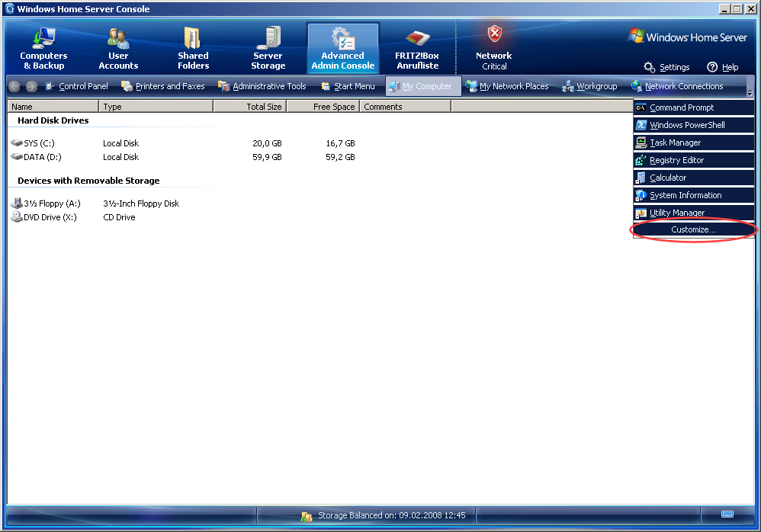Open the Administrative Tools shortcut
Screen dimensions: 761x532
point(262,86)
